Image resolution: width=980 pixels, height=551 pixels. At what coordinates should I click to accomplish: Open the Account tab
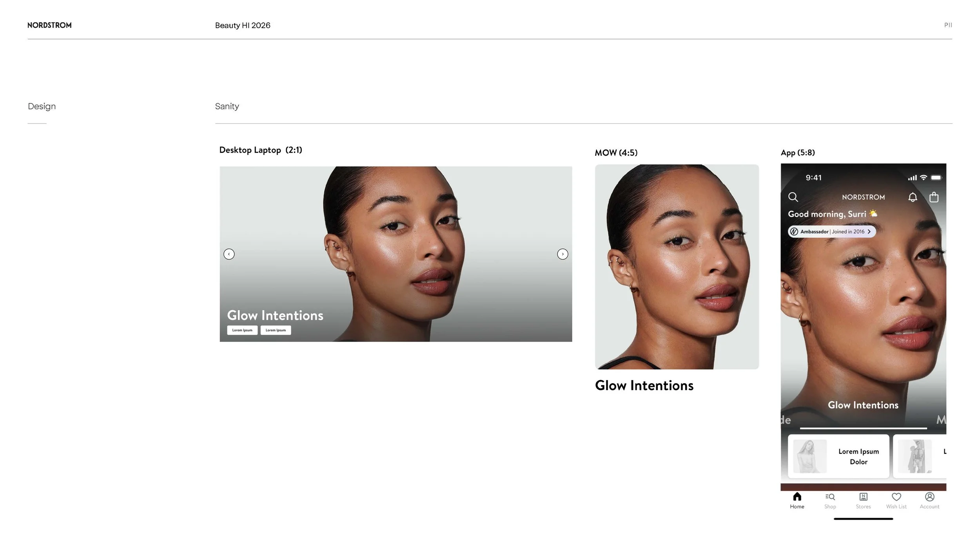coord(929,497)
